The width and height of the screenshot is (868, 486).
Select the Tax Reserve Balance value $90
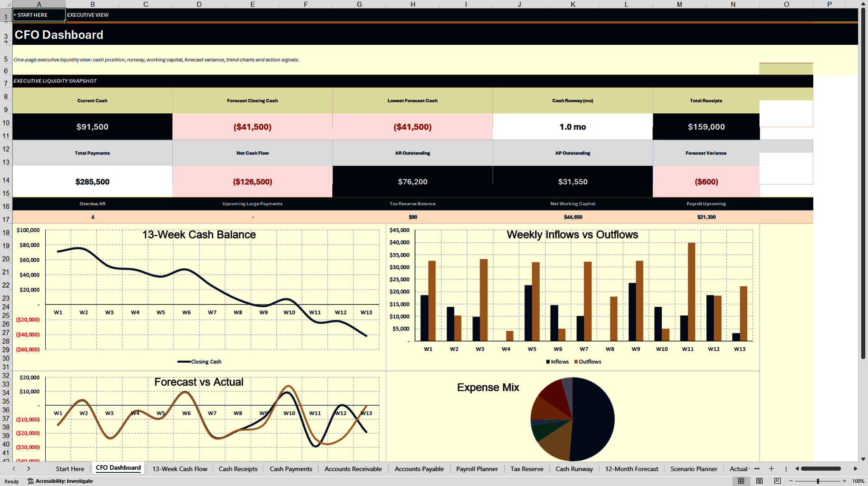[x=413, y=217]
